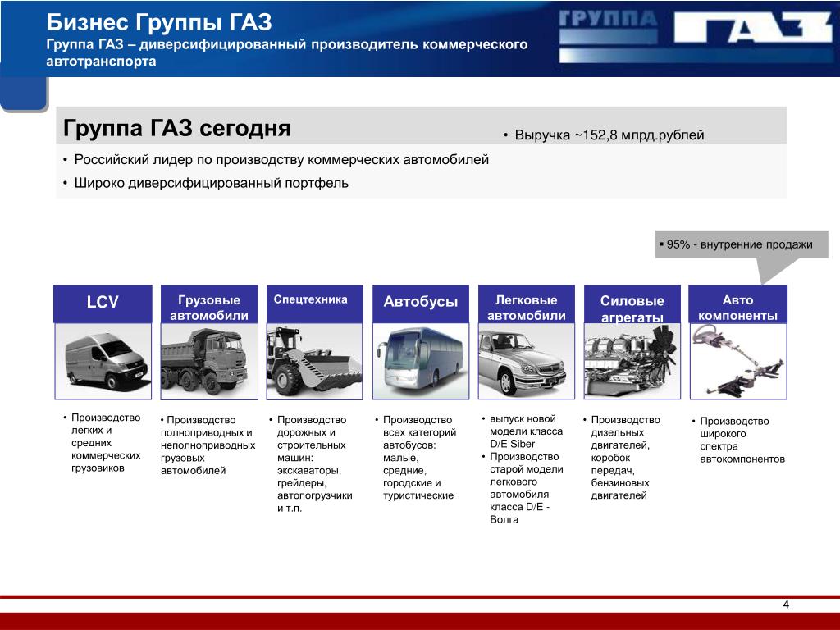Click the subtitle about диверсифицированный производитель
Screen dimensions: 840x630
pyautogui.click(x=286, y=52)
